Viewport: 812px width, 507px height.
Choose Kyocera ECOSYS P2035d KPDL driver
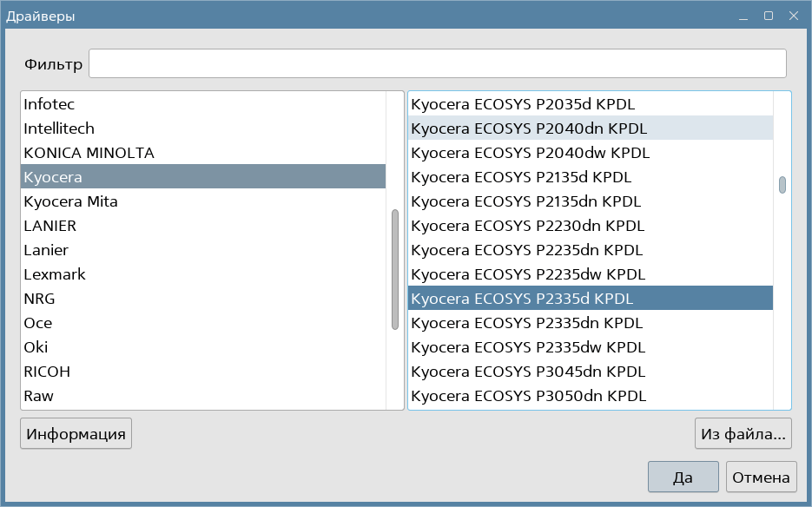click(522, 104)
